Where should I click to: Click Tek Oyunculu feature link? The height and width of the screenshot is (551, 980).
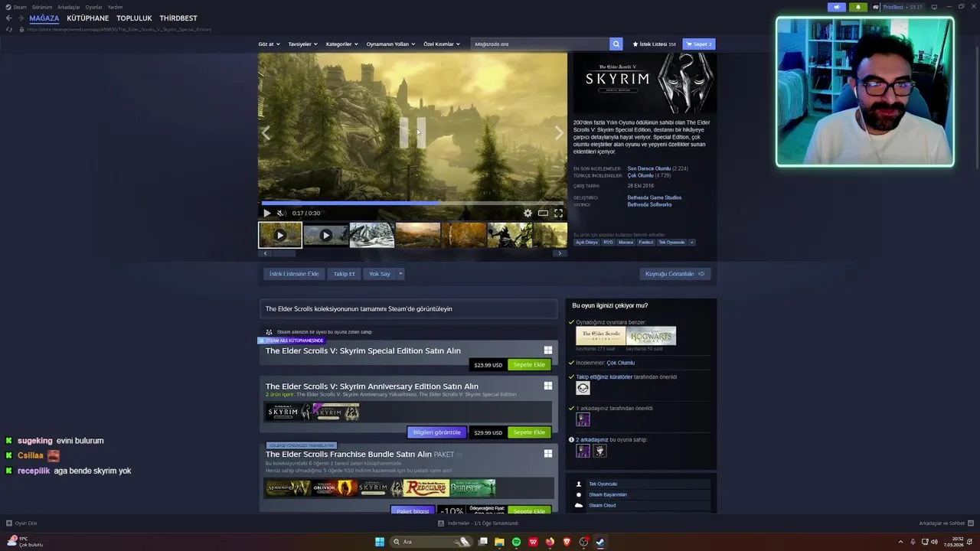(603, 484)
